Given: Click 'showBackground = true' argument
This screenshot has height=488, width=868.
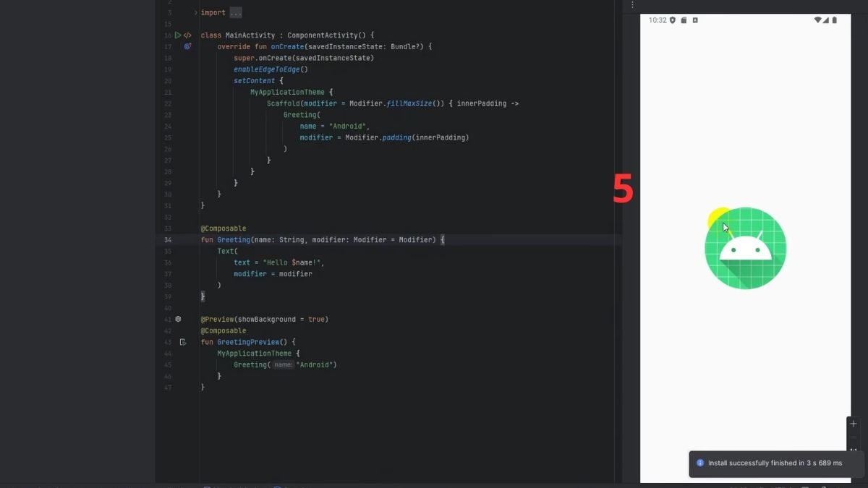Looking at the screenshot, I should click(x=281, y=319).
